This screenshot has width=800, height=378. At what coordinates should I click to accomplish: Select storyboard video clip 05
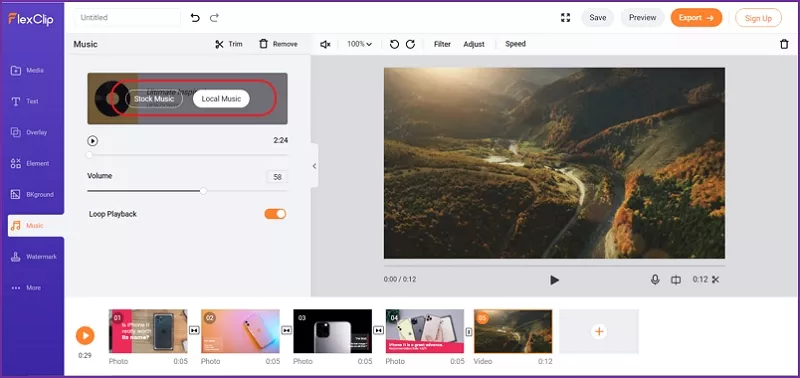[x=513, y=331]
